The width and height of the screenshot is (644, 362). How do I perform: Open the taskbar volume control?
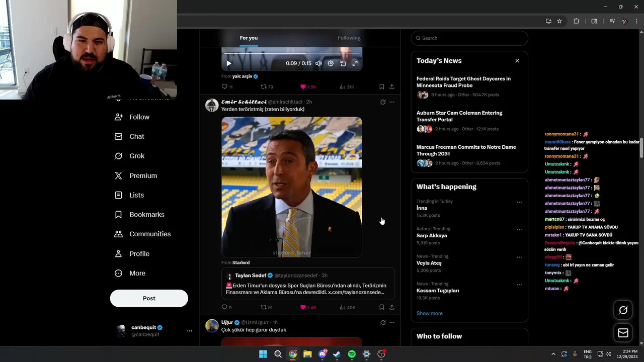[x=608, y=354]
